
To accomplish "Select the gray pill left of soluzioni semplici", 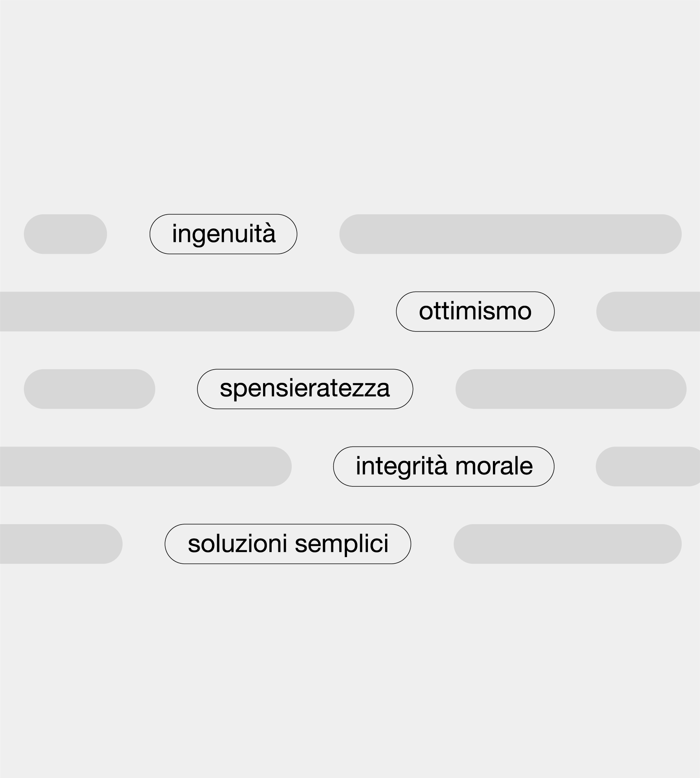I will point(61,544).
